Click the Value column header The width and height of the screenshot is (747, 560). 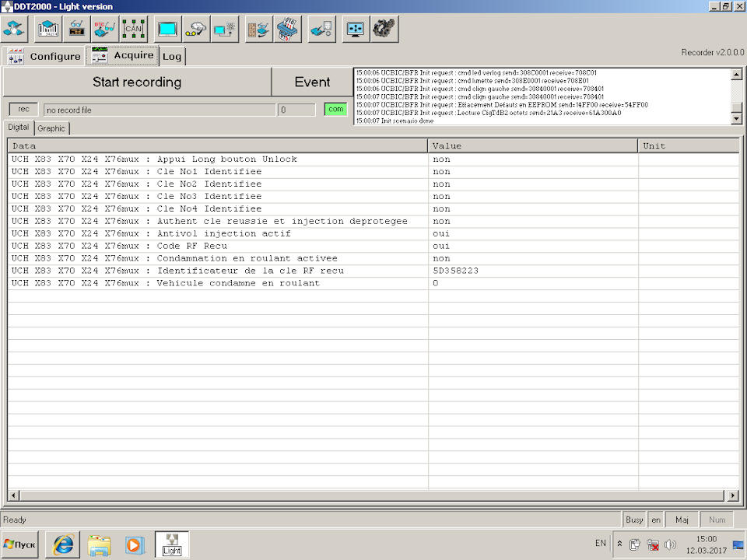coord(532,145)
